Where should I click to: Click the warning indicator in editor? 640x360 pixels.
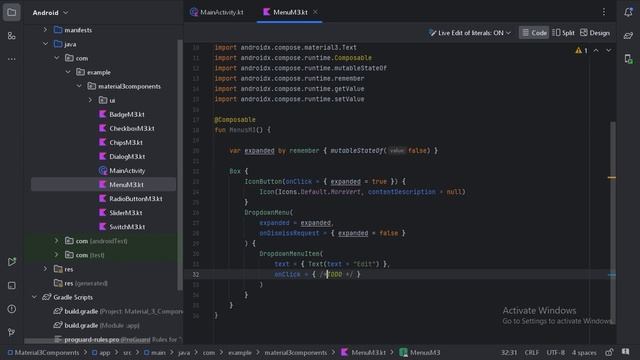(x=581, y=51)
